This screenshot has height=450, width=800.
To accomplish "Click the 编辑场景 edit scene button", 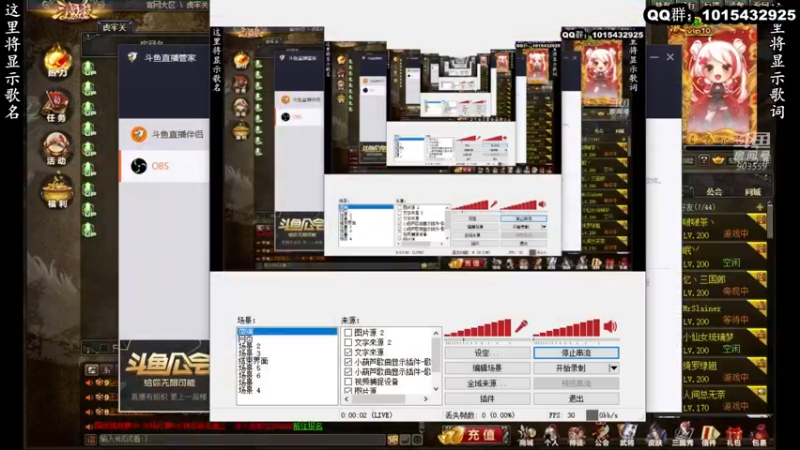I will (x=487, y=368).
